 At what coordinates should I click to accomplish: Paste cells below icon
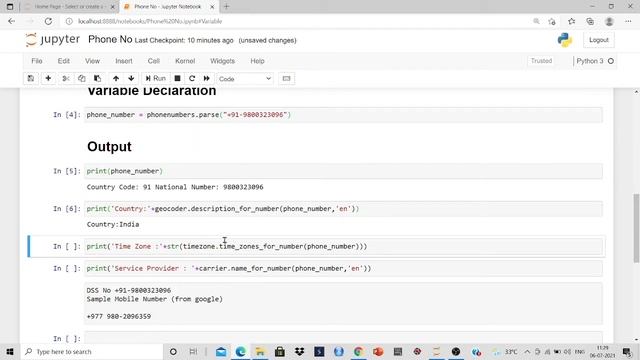point(97,78)
